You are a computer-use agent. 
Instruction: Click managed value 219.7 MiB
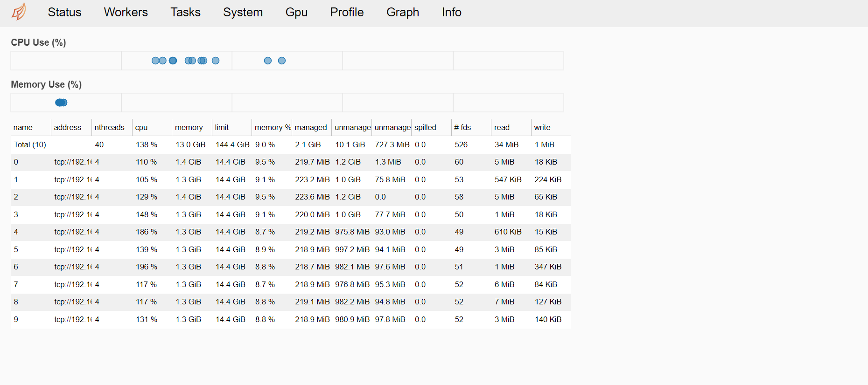pyautogui.click(x=312, y=162)
